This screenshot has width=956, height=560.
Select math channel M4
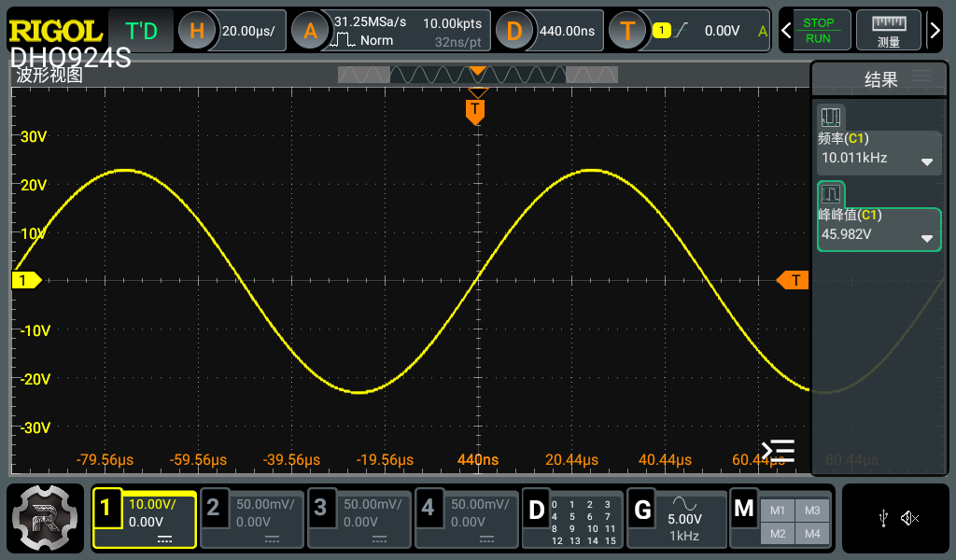point(812,533)
